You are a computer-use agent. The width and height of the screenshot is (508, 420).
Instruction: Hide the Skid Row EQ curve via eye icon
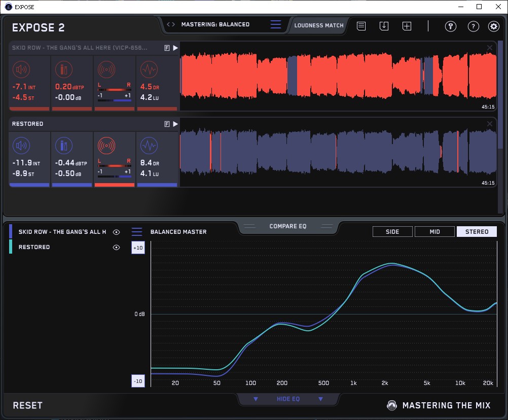point(117,232)
